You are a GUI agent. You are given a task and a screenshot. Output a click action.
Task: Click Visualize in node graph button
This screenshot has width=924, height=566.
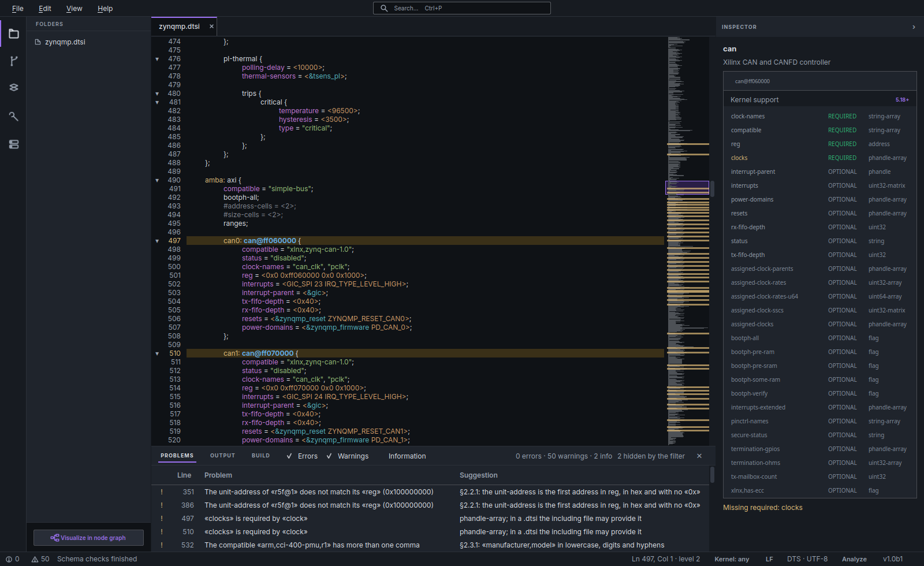[x=88, y=538]
